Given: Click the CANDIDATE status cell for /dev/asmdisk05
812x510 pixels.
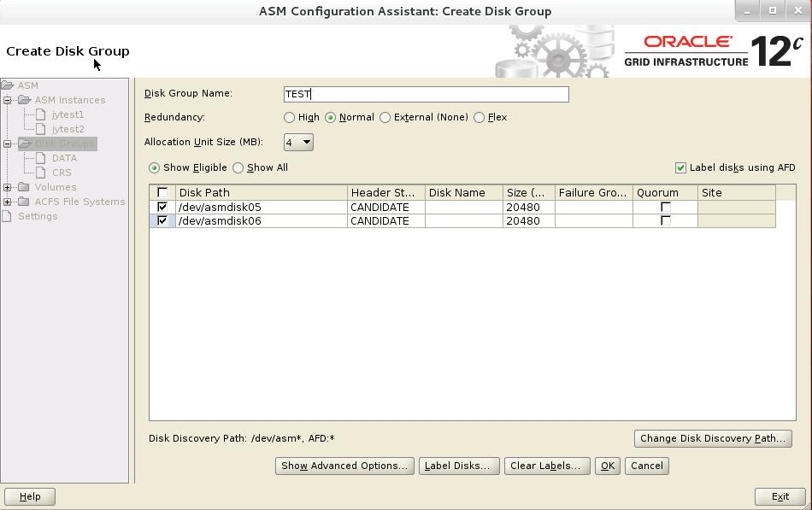Looking at the screenshot, I should (x=386, y=207).
